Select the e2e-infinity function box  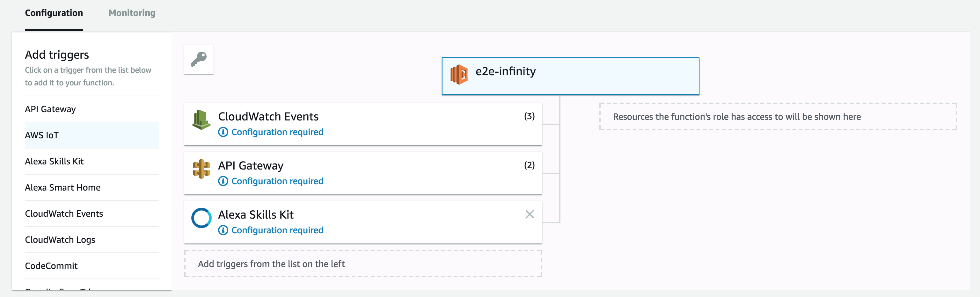(x=570, y=76)
